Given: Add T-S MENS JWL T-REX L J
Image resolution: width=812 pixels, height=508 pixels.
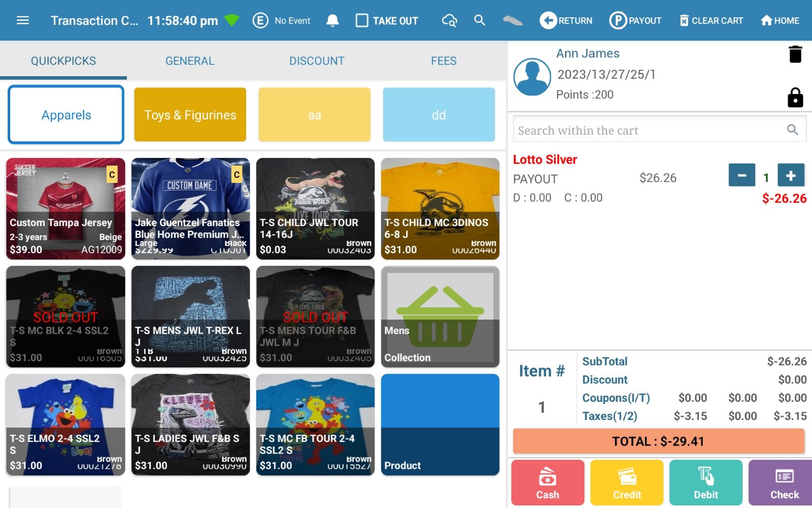Looking at the screenshot, I should point(190,316).
